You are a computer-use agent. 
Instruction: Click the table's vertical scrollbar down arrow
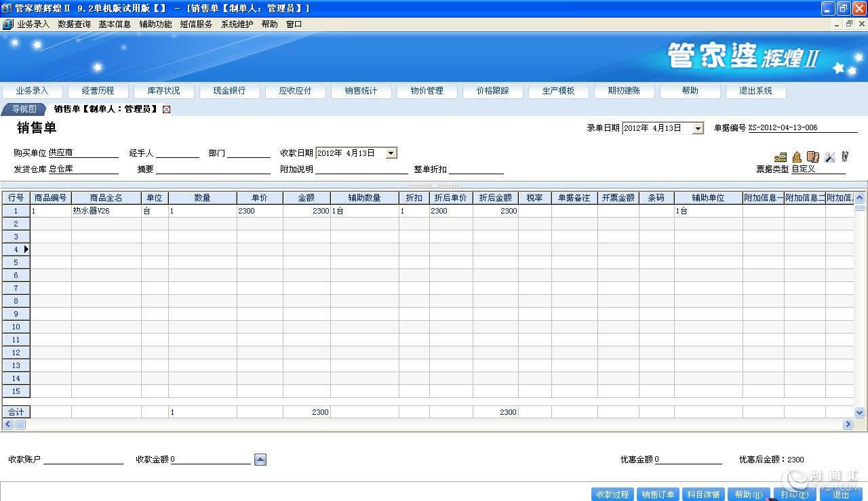click(x=860, y=412)
